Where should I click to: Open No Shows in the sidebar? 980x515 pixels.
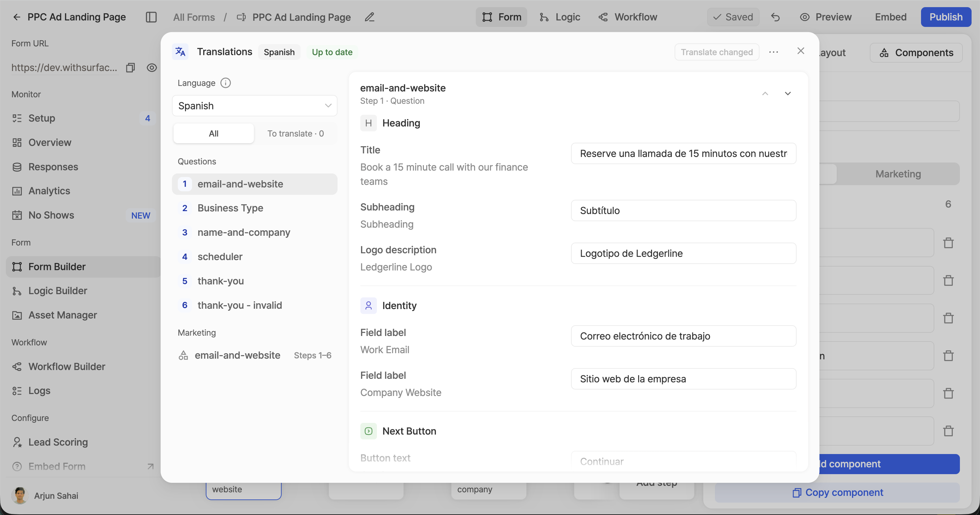coord(83,215)
